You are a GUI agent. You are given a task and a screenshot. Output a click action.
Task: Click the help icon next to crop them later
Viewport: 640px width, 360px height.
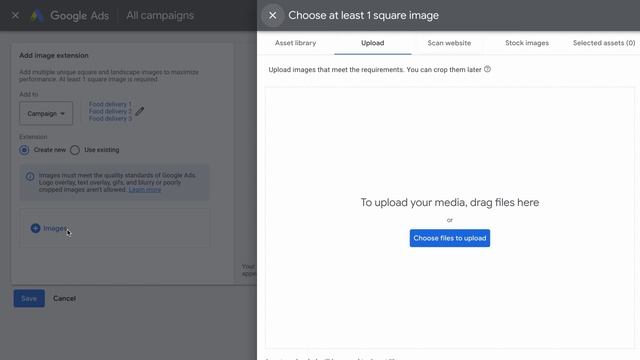tap(487, 69)
